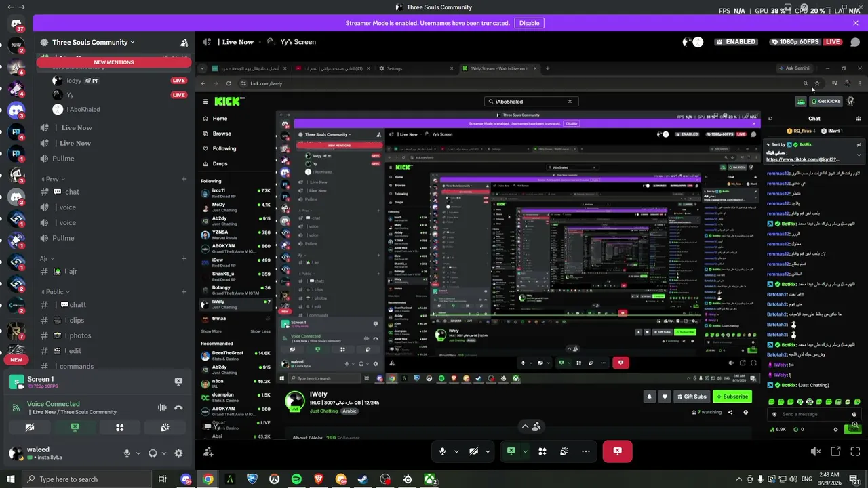Turn on camera from the voice panel

pos(29,428)
